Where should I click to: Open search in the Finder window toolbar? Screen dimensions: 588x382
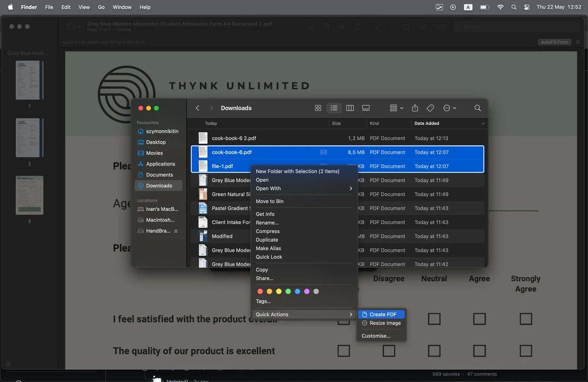[478, 108]
